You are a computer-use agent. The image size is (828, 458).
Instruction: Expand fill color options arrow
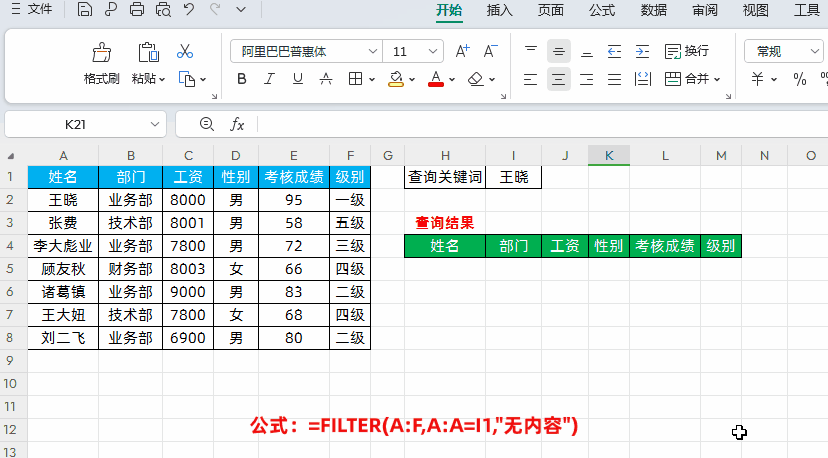click(412, 79)
